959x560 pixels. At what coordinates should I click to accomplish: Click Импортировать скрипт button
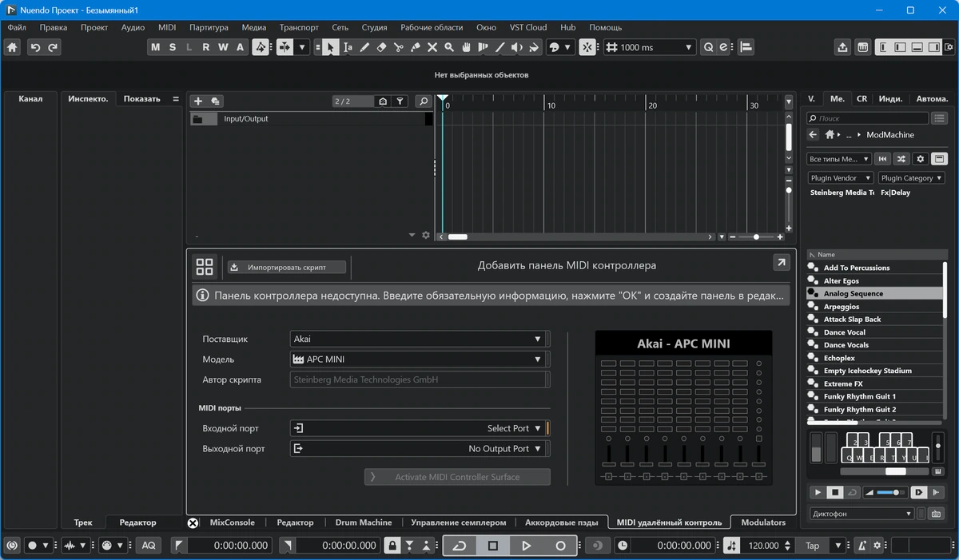(287, 268)
